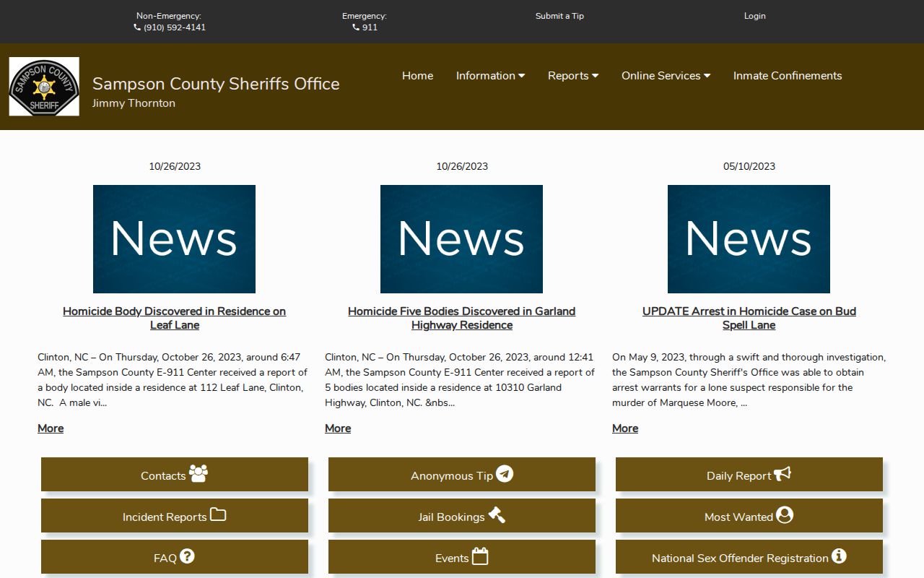Viewport: 924px width, 578px height.
Task: Click the Jimmy Thornton sheriff name
Action: pos(134,103)
